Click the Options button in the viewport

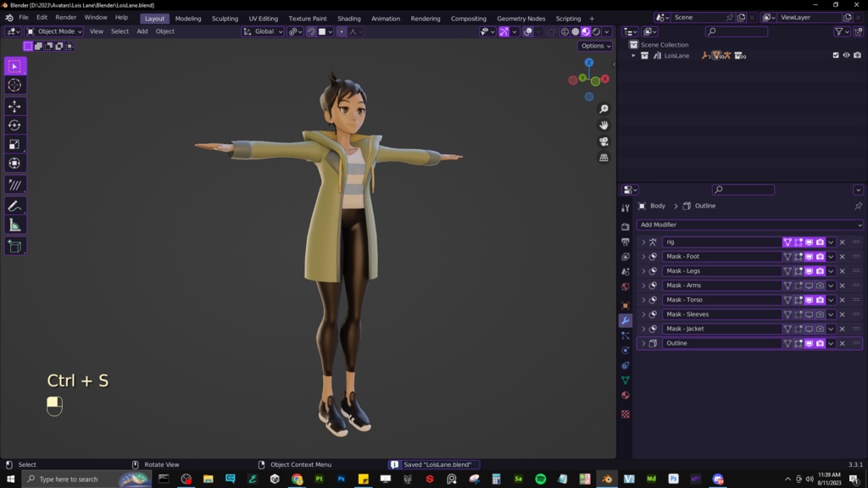[593, 46]
